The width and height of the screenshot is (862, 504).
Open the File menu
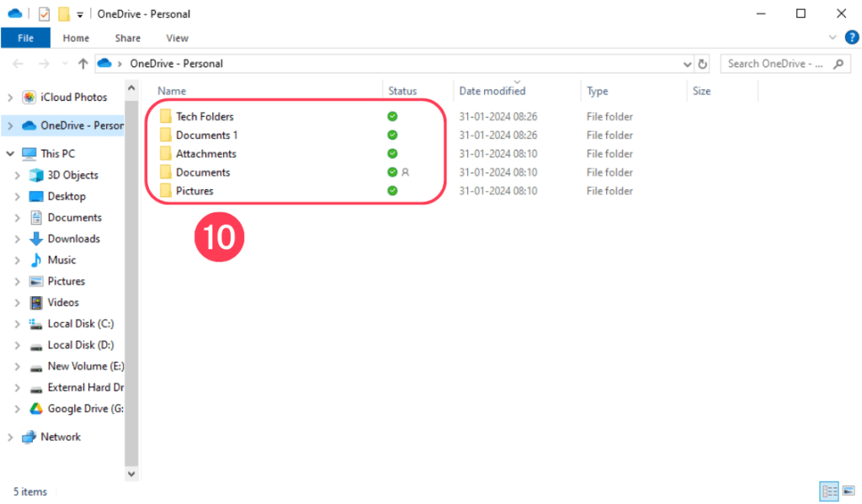click(x=25, y=37)
